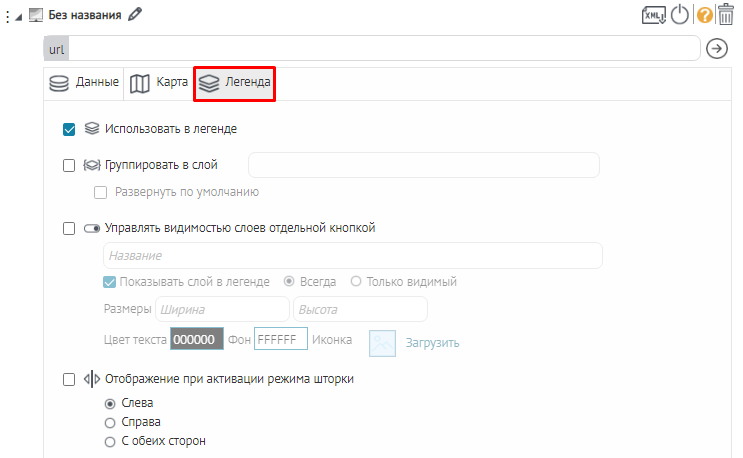The width and height of the screenshot is (743, 458).
Task: Click the power on/off icon
Action: pos(680,15)
